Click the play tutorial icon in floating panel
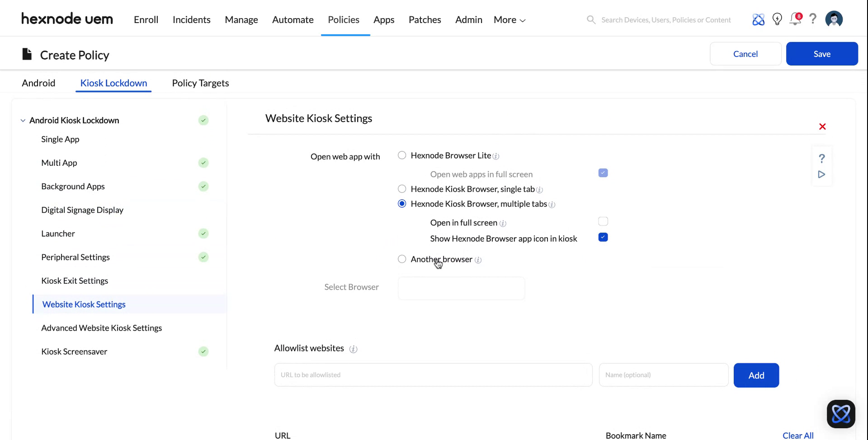Image resolution: width=868 pixels, height=440 pixels. (x=822, y=174)
